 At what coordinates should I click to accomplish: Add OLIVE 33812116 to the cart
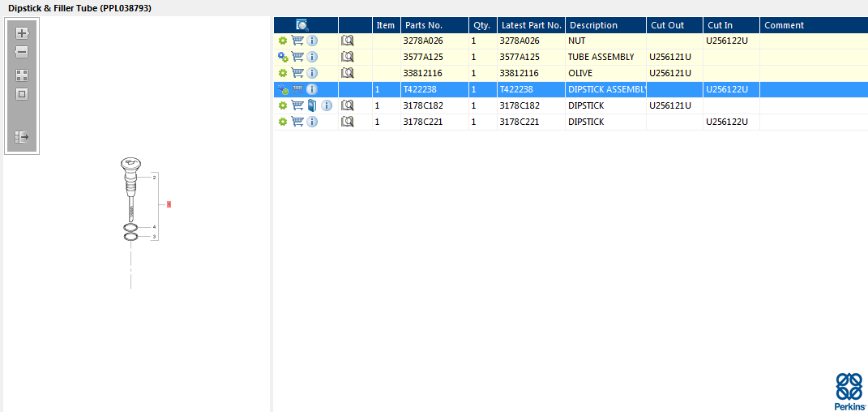(297, 73)
